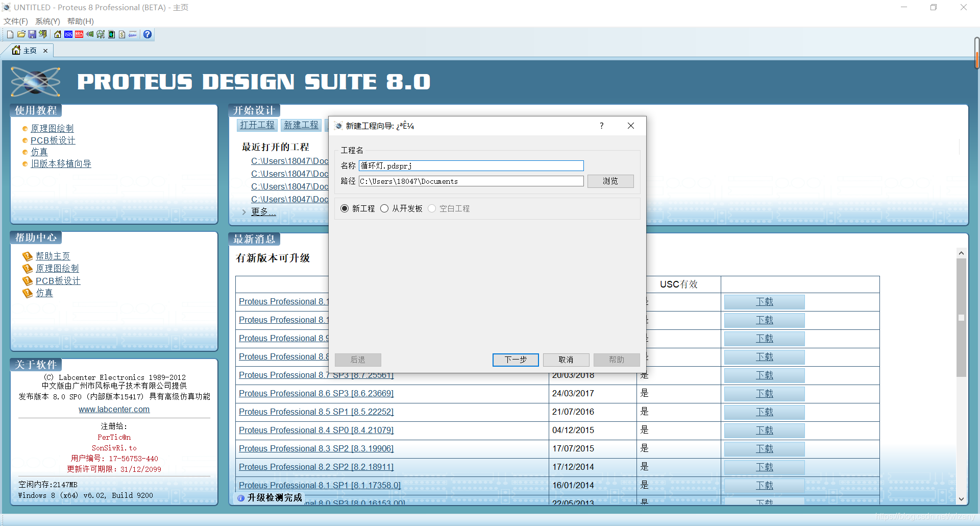Select the 从开发板 radio button
This screenshot has width=980, height=526.
point(384,208)
